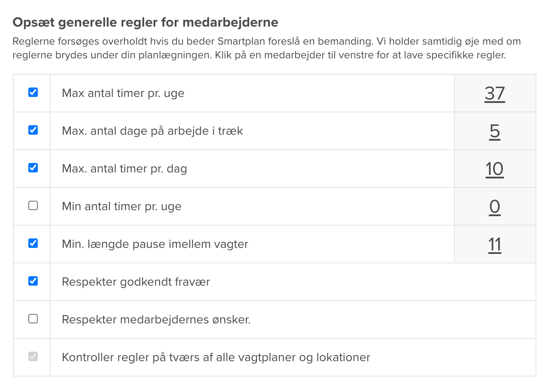
Task: Select the Max antal timer pr. uge label
Action: pyautogui.click(x=123, y=93)
